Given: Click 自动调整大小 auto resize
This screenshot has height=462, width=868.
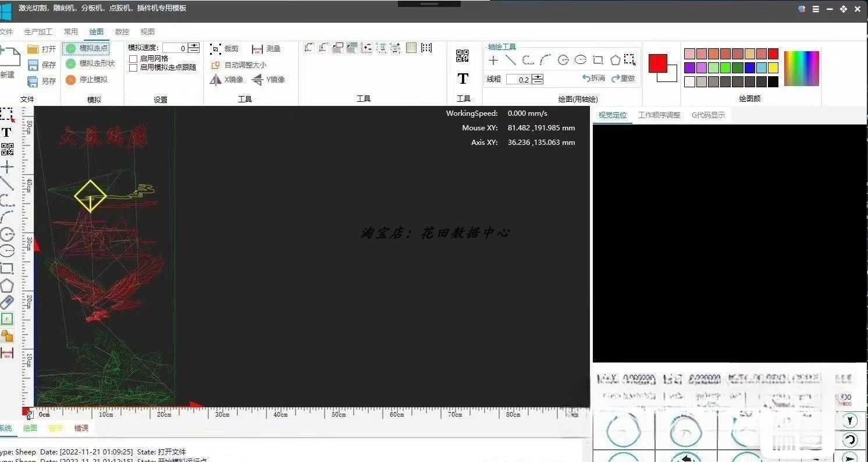Looking at the screenshot, I should 239,65.
